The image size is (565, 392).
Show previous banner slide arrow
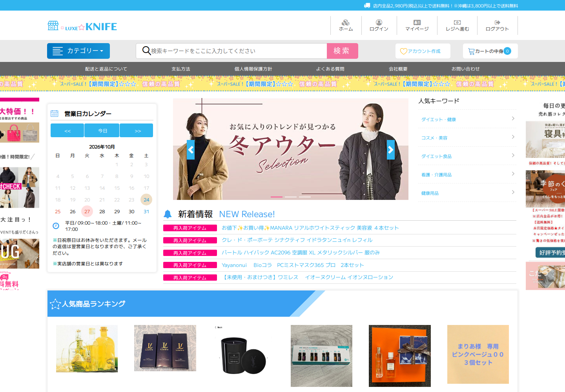tap(191, 150)
